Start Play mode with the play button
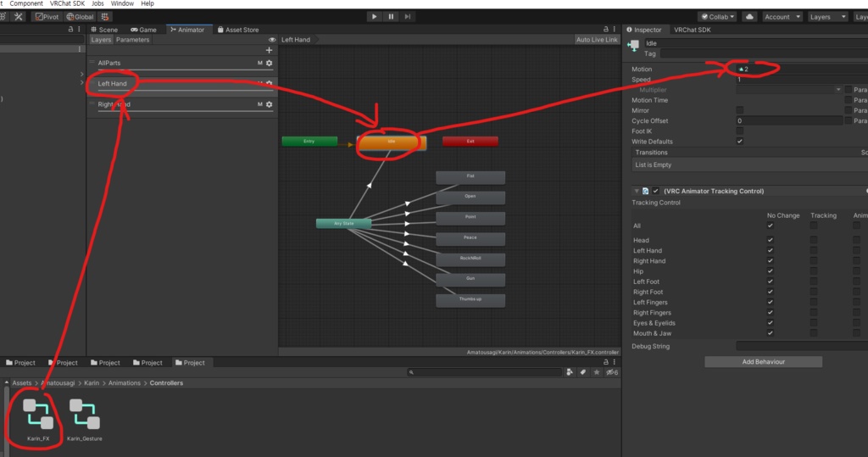868x457 pixels. point(374,17)
